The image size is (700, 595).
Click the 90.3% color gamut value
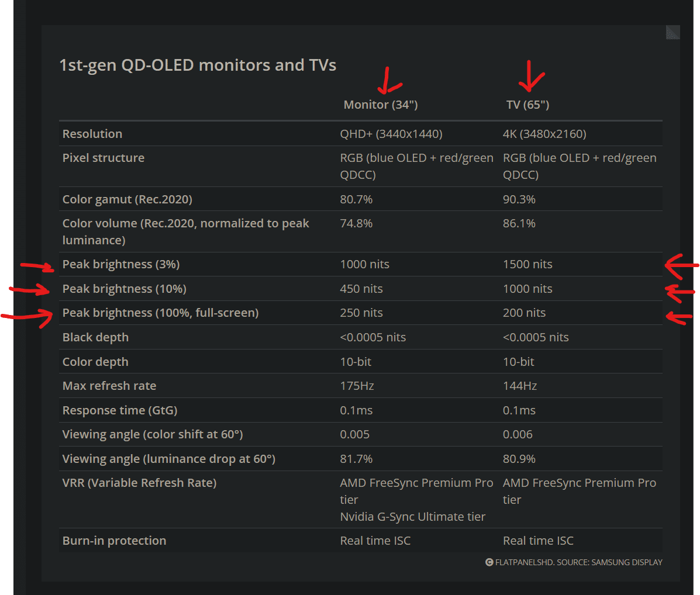(519, 199)
